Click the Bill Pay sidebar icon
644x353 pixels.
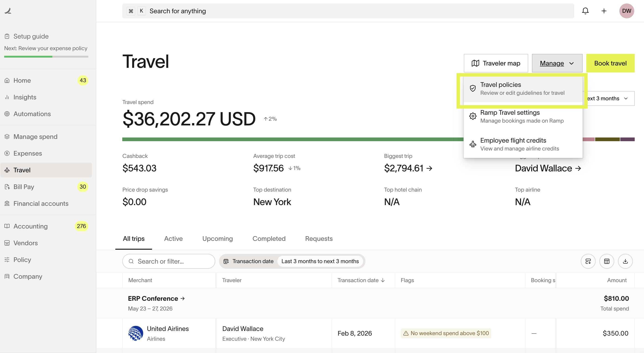coord(7,187)
